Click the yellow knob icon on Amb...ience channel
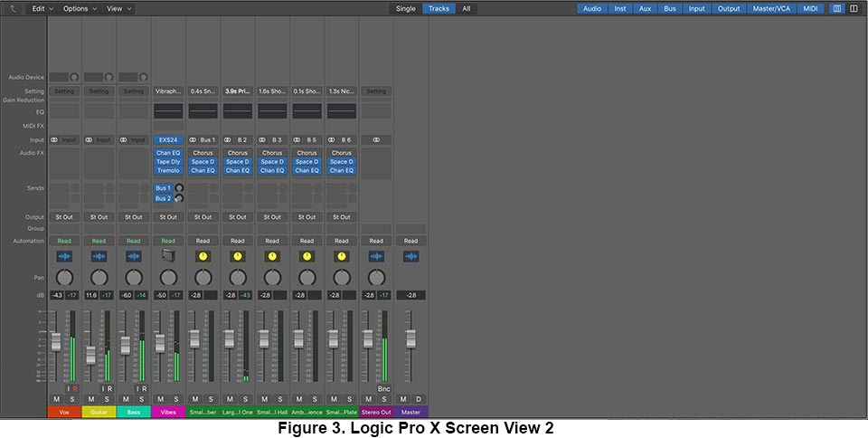The height and width of the screenshot is (438, 868). pos(307,256)
